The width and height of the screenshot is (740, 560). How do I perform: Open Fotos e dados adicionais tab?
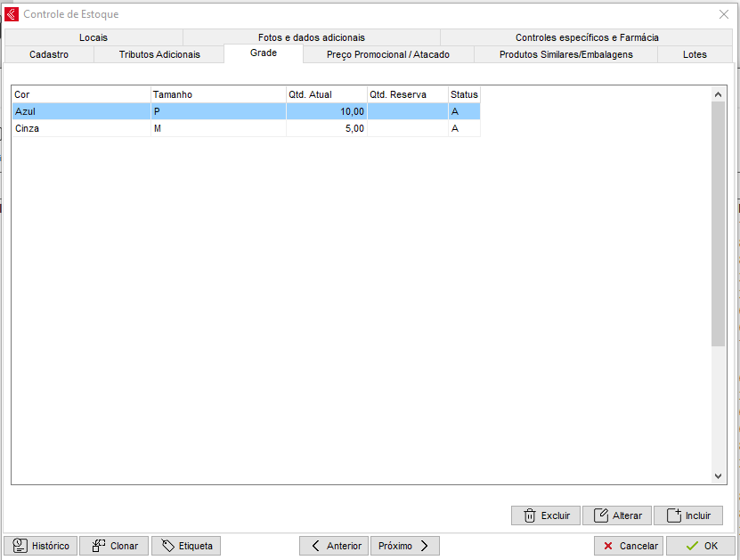click(x=311, y=37)
